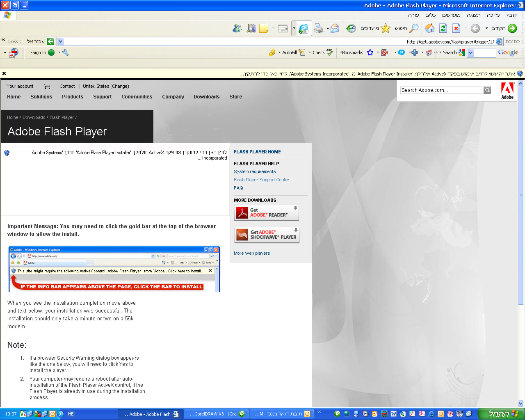The height and width of the screenshot is (420, 525).
Task: Click the Adobe.com search magnifier button
Action: pyautogui.click(x=487, y=90)
